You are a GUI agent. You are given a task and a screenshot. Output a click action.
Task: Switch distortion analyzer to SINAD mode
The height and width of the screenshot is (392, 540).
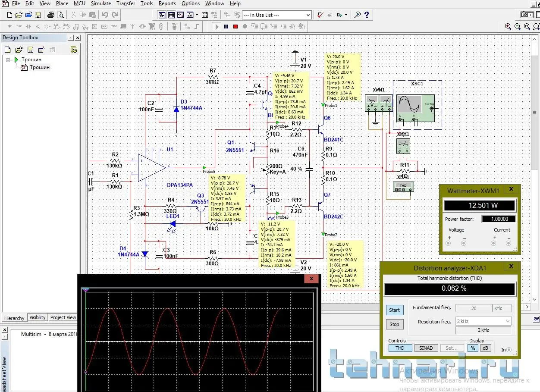426,348
